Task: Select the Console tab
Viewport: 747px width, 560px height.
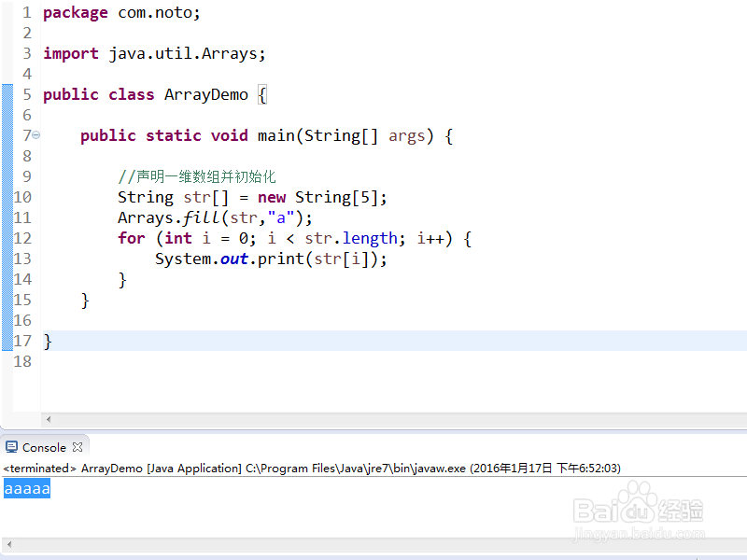Action: (42, 447)
